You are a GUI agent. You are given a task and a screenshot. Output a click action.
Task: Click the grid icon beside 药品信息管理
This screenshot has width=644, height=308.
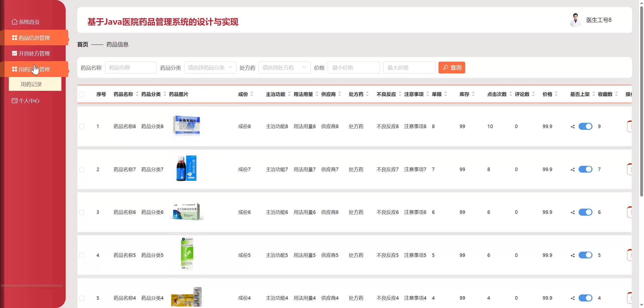pyautogui.click(x=14, y=38)
